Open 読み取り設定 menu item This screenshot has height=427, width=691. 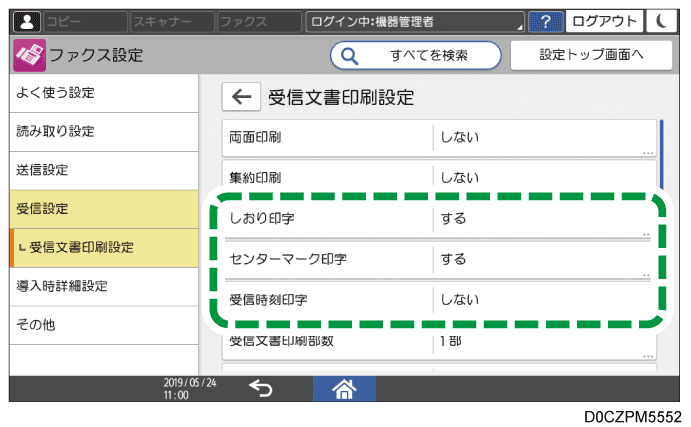(x=104, y=132)
